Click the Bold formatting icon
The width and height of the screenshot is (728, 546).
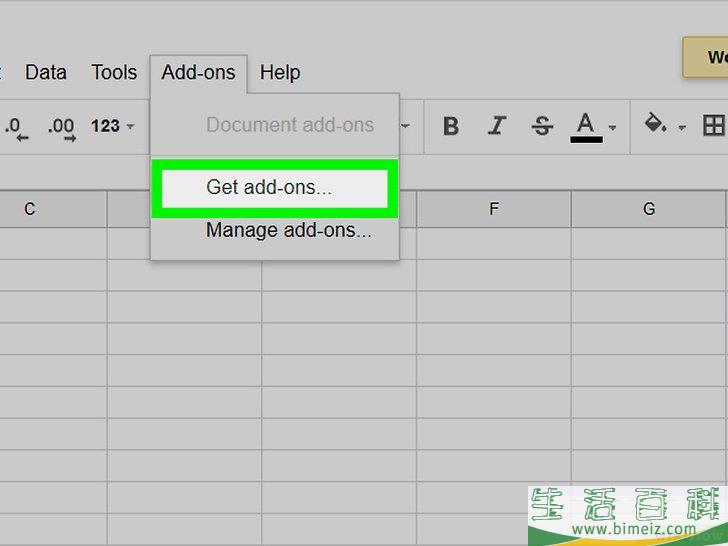pyautogui.click(x=451, y=126)
